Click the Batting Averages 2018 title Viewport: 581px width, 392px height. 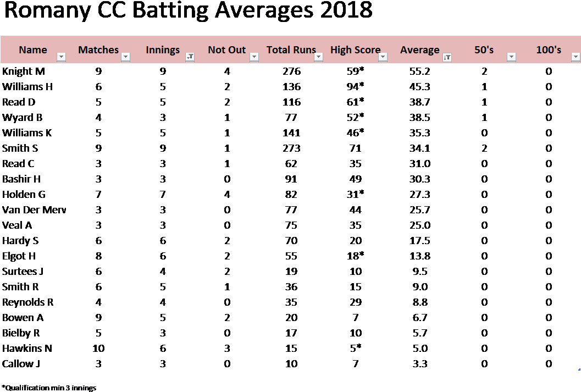click(187, 11)
